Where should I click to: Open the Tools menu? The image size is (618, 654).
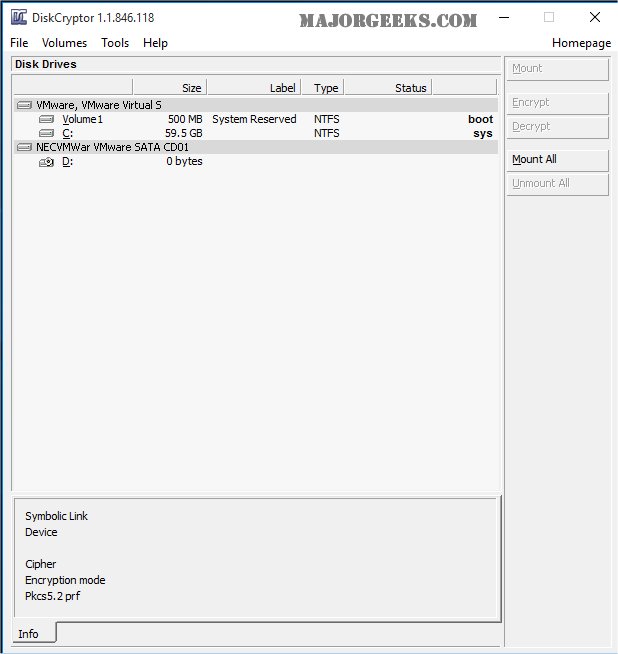click(115, 43)
